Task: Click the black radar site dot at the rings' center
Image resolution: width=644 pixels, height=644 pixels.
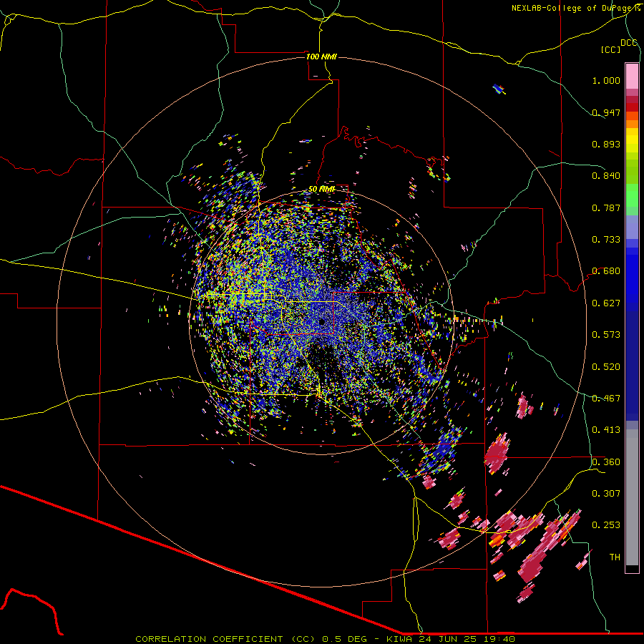Action: (x=321, y=322)
